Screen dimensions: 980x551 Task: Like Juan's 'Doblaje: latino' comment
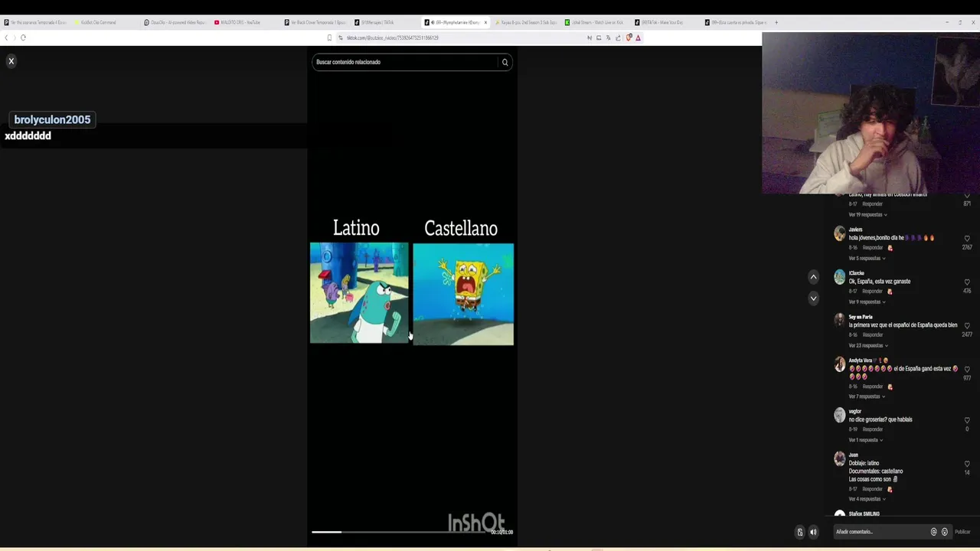(967, 465)
